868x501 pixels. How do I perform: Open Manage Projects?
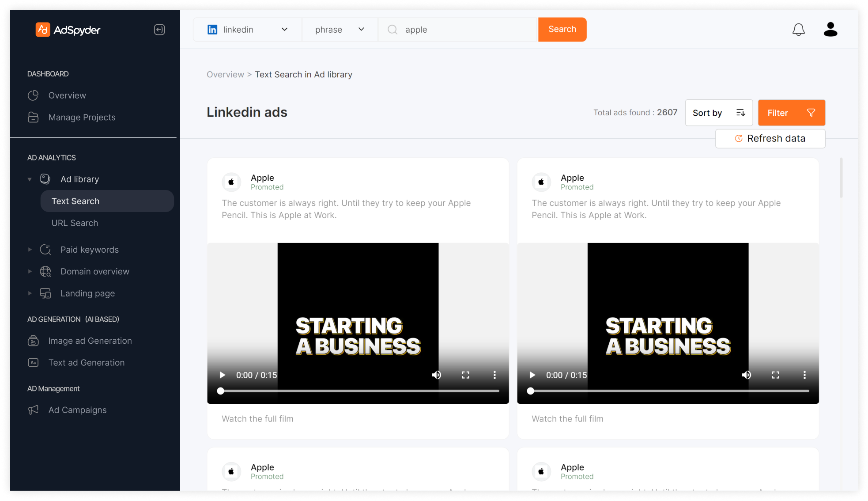(x=82, y=117)
